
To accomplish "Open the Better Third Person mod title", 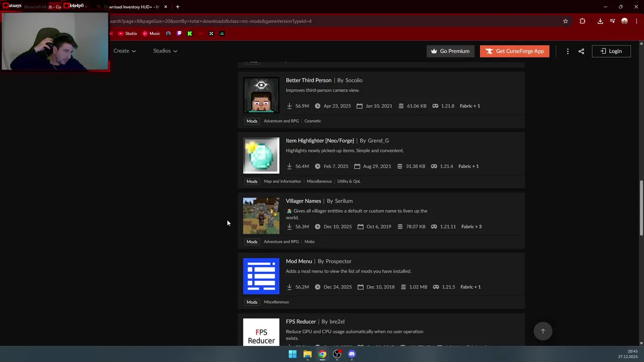I will [x=308, y=80].
